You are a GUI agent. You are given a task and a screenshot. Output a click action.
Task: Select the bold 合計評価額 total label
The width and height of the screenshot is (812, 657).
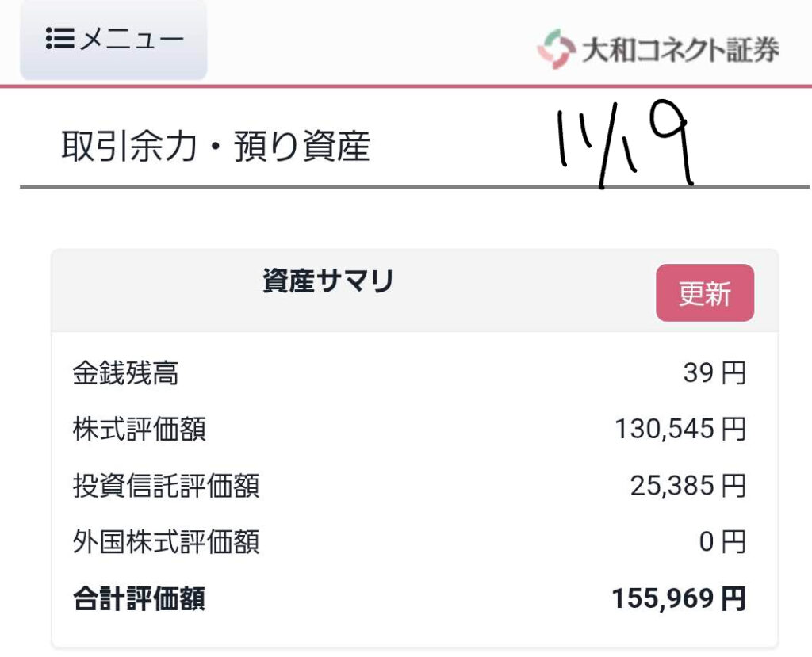[139, 599]
